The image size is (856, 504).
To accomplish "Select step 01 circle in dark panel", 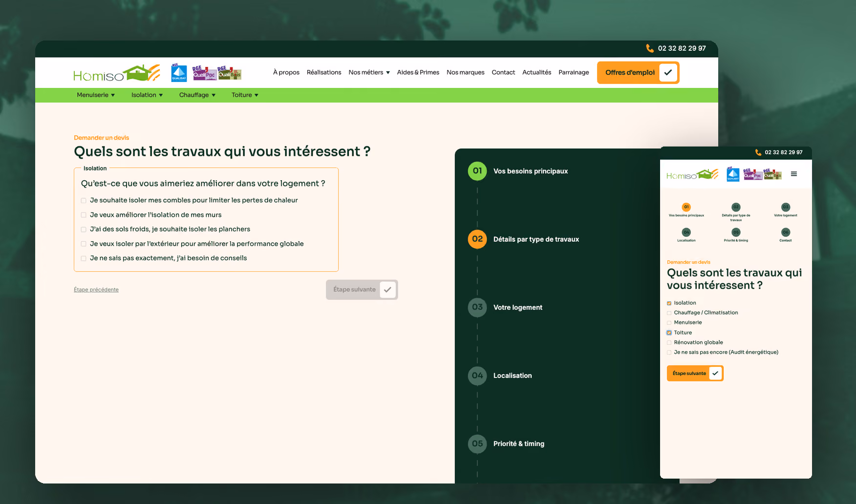I will coord(477,171).
